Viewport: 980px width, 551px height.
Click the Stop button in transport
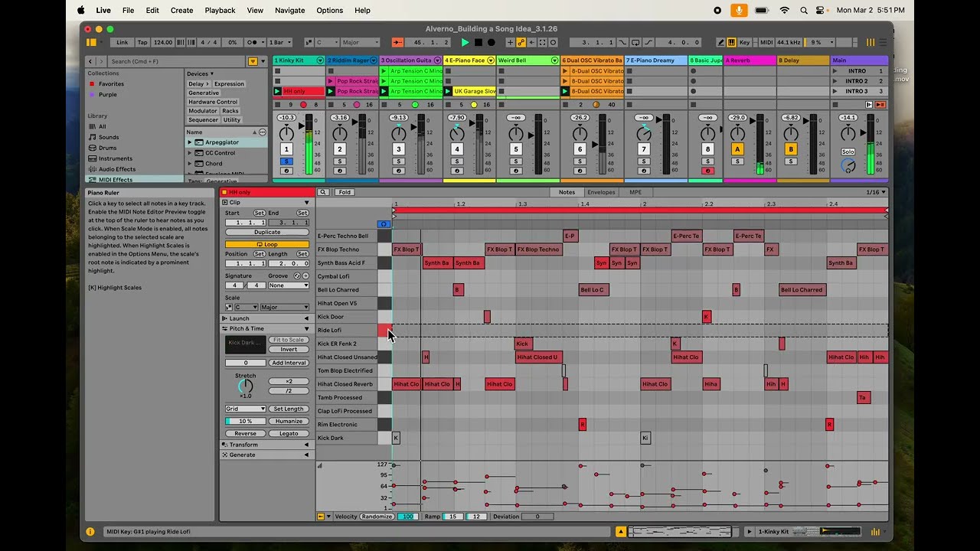(479, 43)
